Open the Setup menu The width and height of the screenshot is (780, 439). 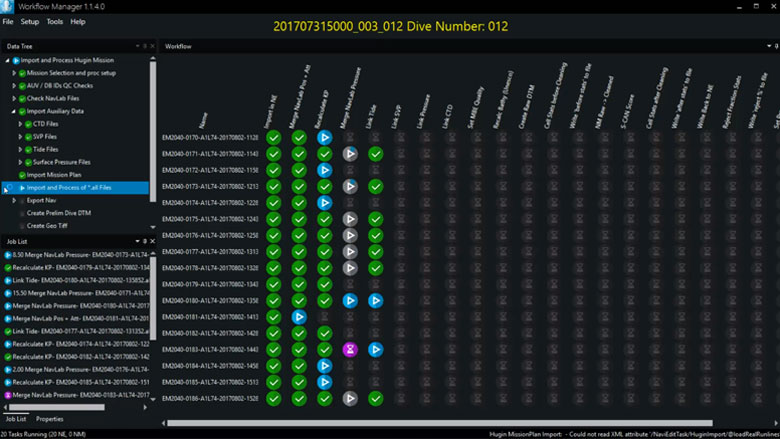pos(30,21)
